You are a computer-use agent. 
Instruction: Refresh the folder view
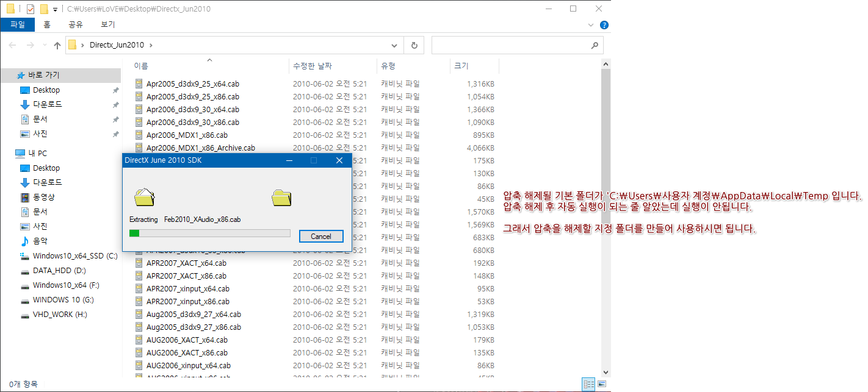tap(414, 45)
